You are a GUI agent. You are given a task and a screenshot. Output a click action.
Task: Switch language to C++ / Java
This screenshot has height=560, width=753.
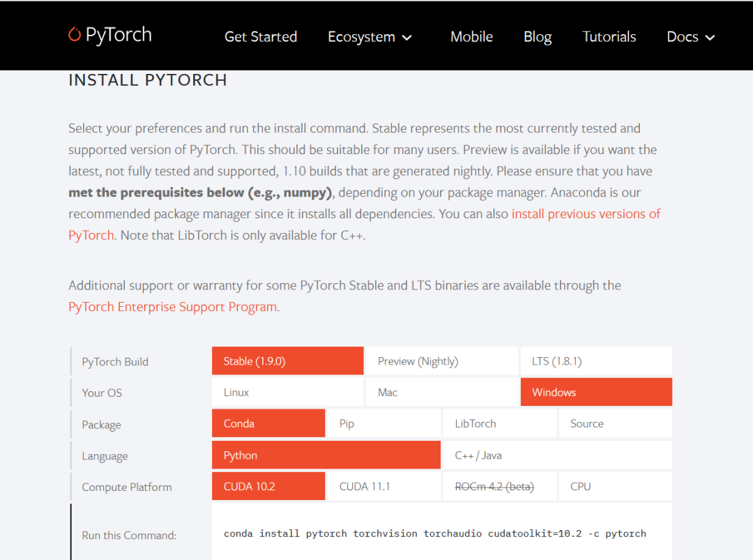(x=558, y=455)
